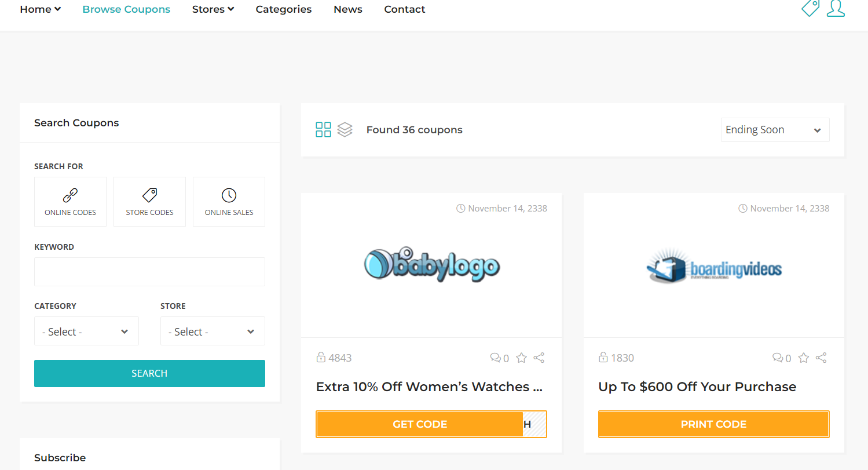Click the Print Code button

tap(713, 424)
